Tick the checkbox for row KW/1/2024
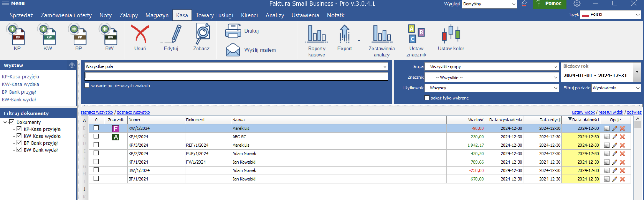 96,128
